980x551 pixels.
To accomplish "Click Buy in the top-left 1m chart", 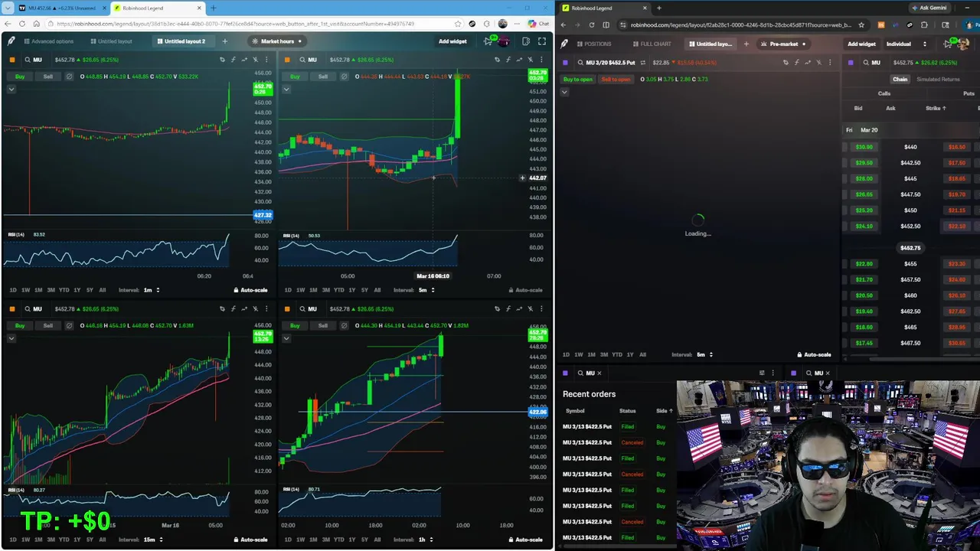I will 20,77.
